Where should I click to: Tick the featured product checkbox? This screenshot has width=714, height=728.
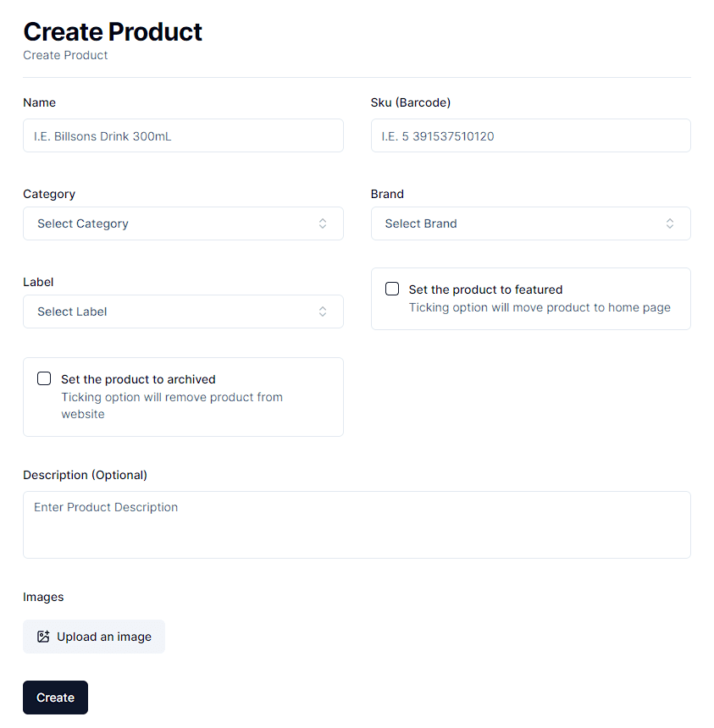[x=392, y=289]
